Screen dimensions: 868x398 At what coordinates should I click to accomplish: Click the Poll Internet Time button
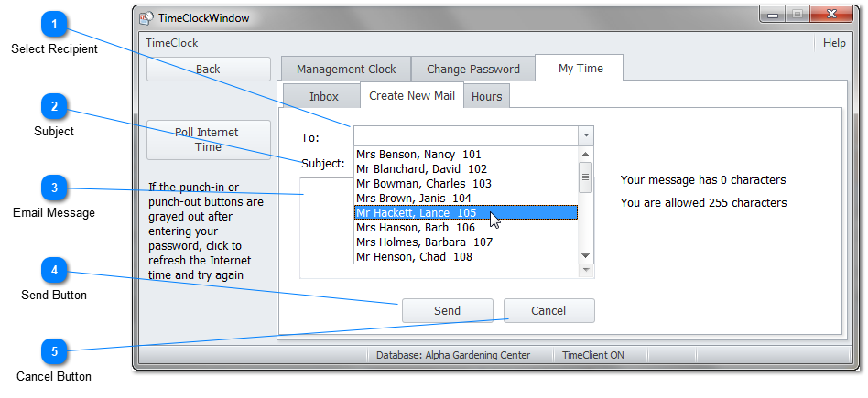tap(208, 139)
